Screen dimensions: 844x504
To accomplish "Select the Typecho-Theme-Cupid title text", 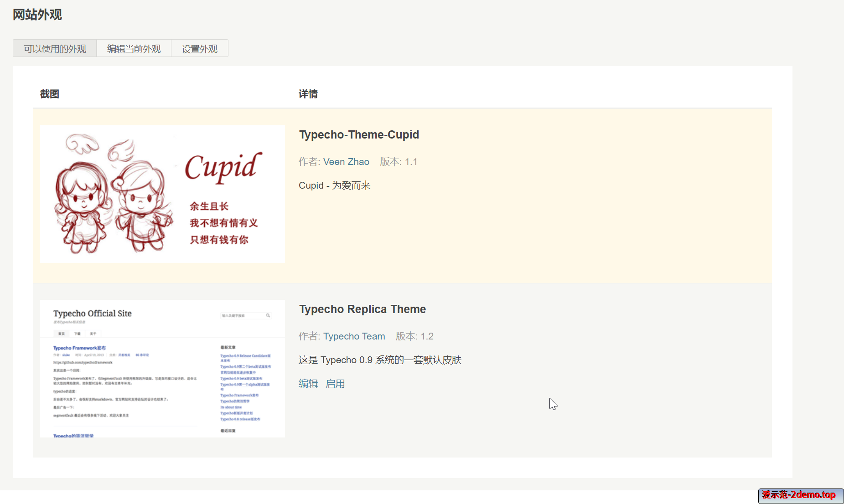I will point(359,135).
